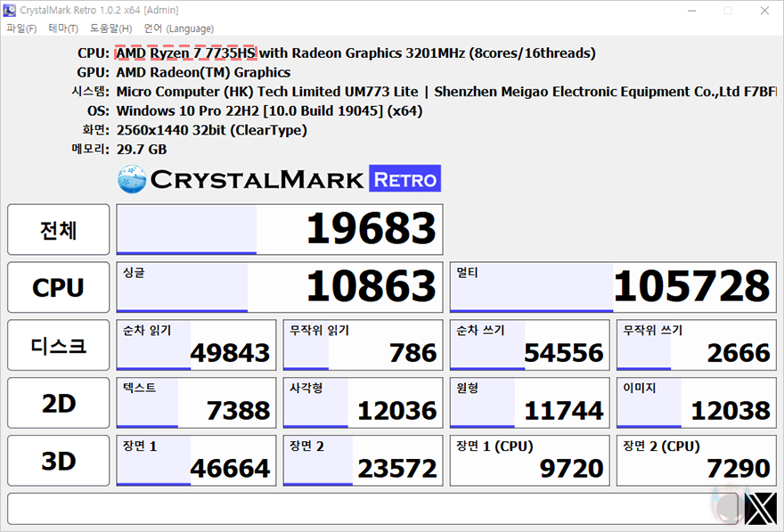
Task: Click the CrystalMark Retro logo globe icon
Action: pos(132,179)
